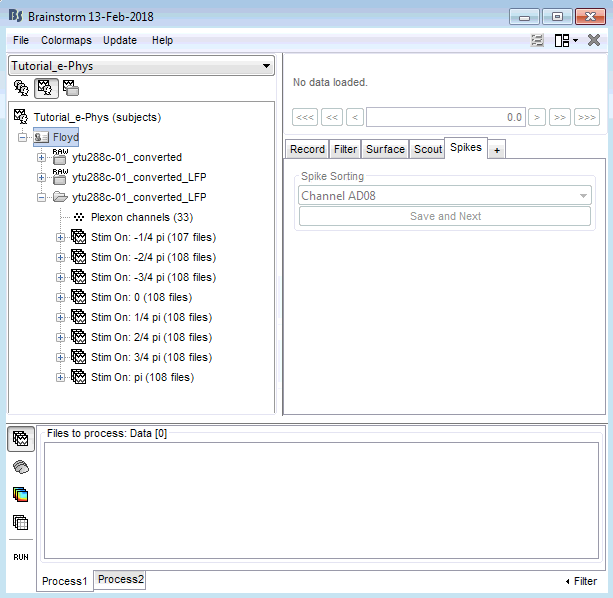The image size is (613, 598).
Task: Switch to functional data by subjects view
Action: coord(45,88)
